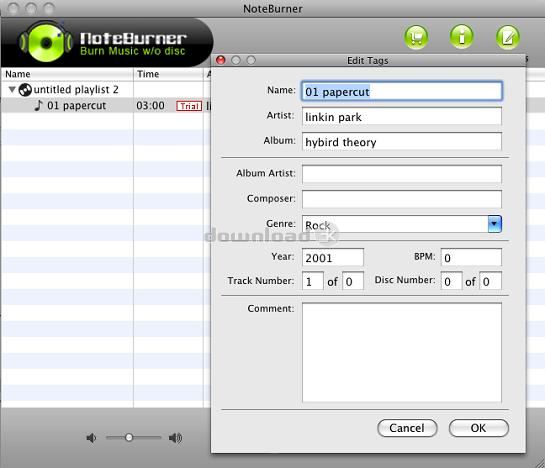Select the 01 papercut track row
Screen dimensions: 545x468
[x=106, y=105]
